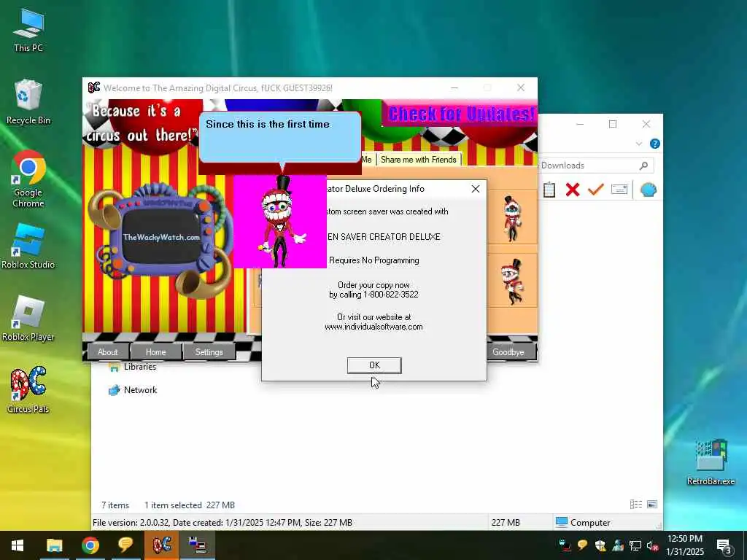Open the Recycle Bin desktop icon
The width and height of the screenshot is (747, 560).
point(28,102)
